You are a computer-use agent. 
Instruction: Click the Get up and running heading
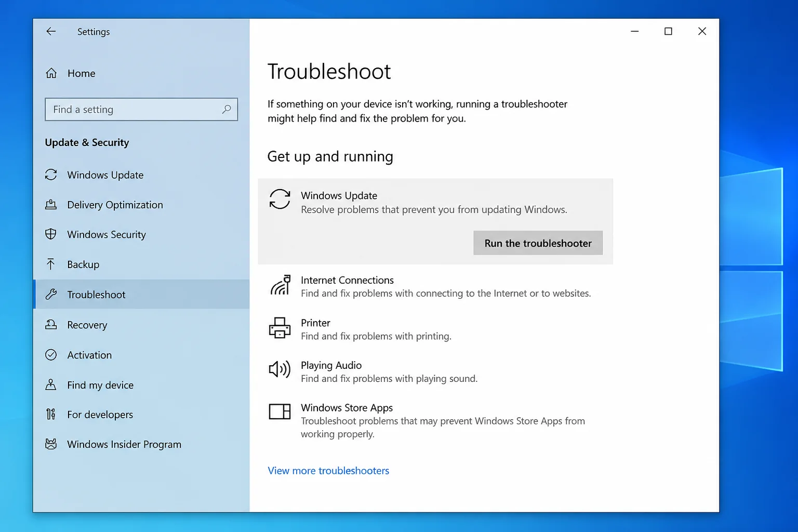click(330, 156)
